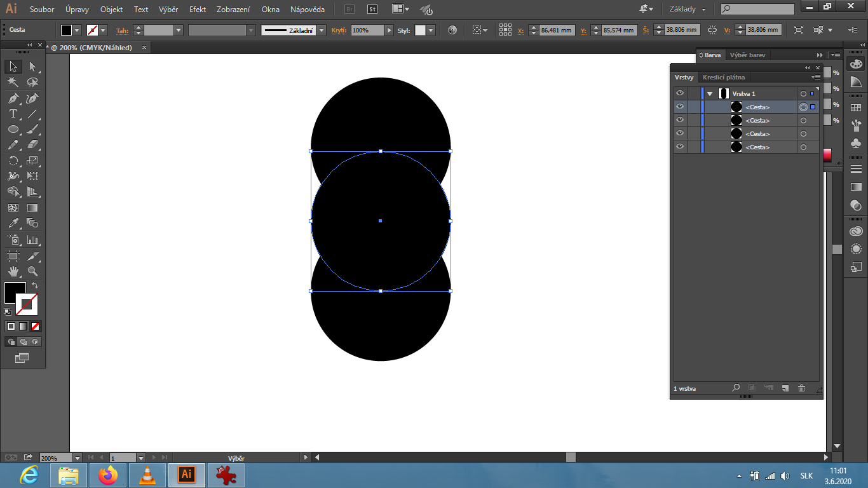Switch to the Výběr barev tab
The image size is (868, 488).
(x=747, y=55)
